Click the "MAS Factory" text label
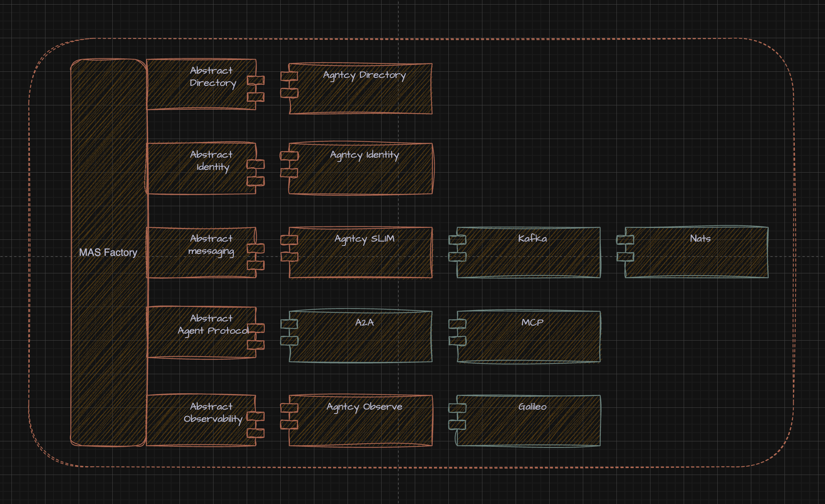The image size is (825, 504). pyautogui.click(x=108, y=252)
